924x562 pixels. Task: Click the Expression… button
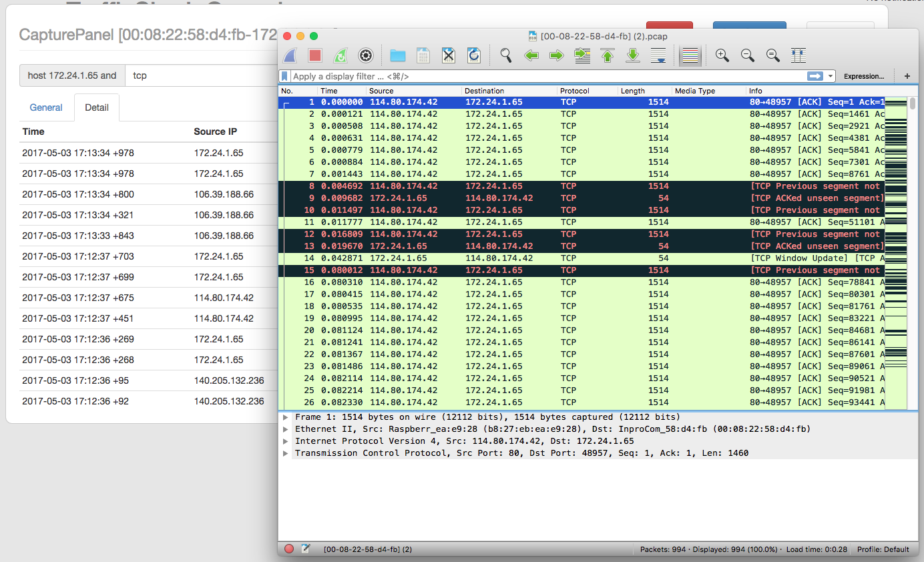click(863, 76)
